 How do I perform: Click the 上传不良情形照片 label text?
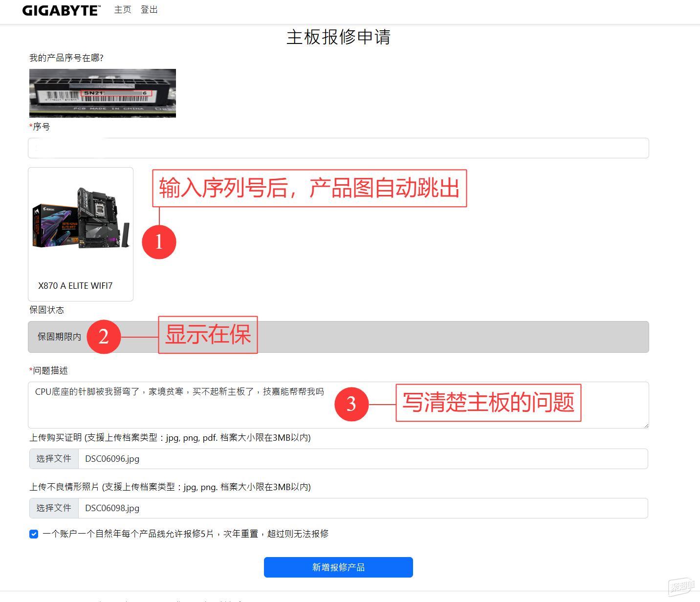(x=170, y=487)
